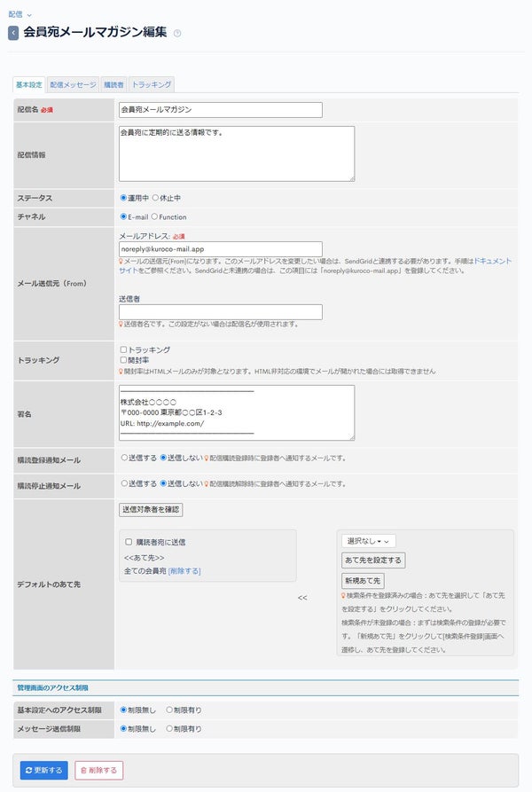Check the 購読者宛に送信 checkbox
532x792 pixels.
(129, 542)
